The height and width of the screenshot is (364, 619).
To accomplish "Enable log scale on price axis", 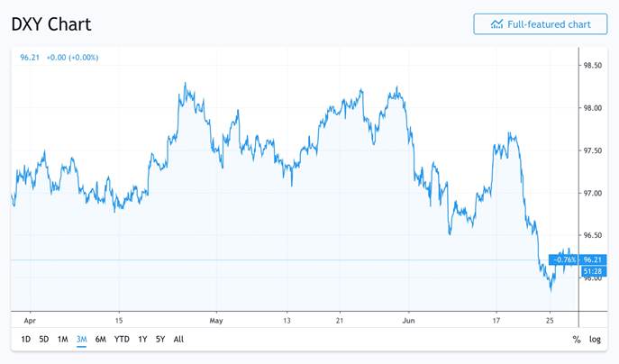I will 595,340.
